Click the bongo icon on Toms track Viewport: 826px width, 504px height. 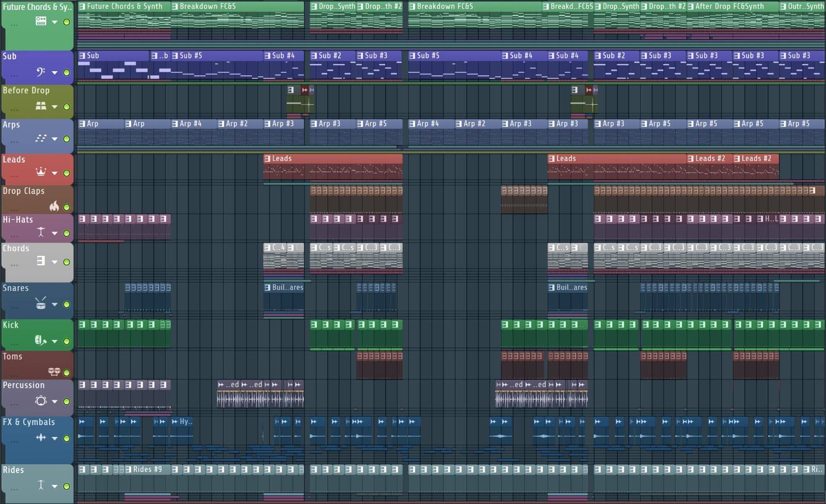54,371
